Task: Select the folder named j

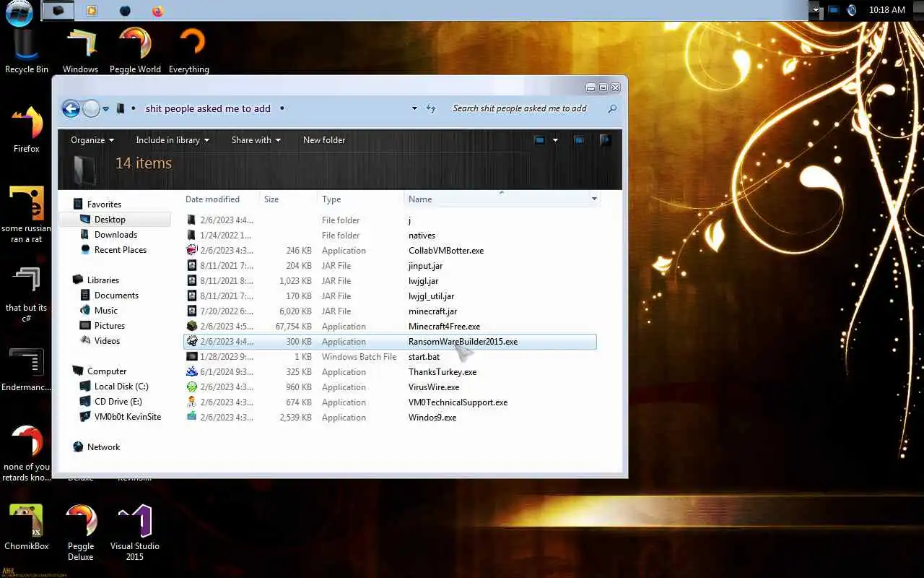Action: [x=390, y=220]
